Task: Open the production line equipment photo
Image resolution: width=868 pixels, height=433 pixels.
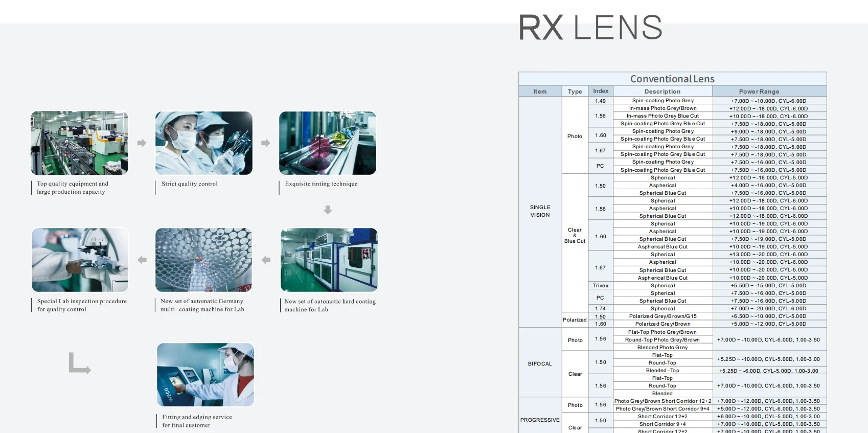Action: click(79, 143)
